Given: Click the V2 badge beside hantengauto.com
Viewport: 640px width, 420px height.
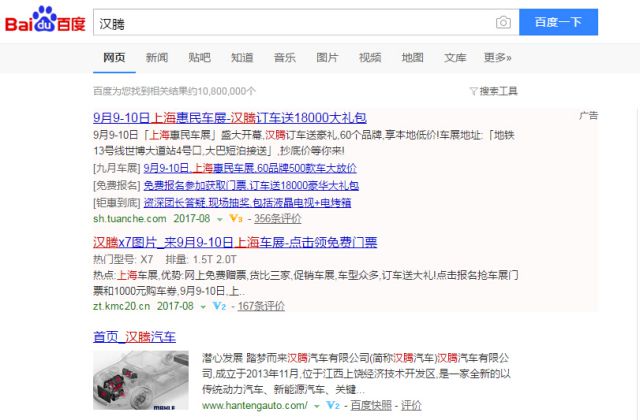Looking at the screenshot, I should (333, 405).
